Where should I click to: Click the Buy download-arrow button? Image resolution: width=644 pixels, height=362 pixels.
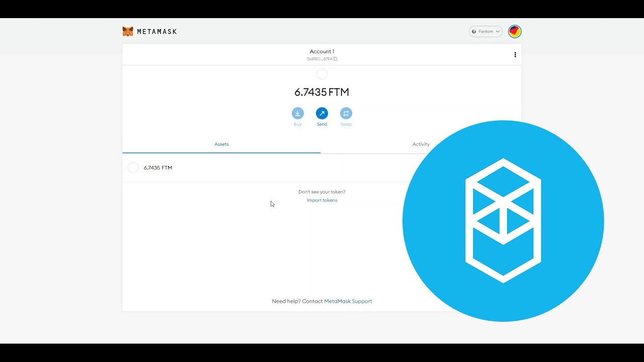click(x=298, y=114)
